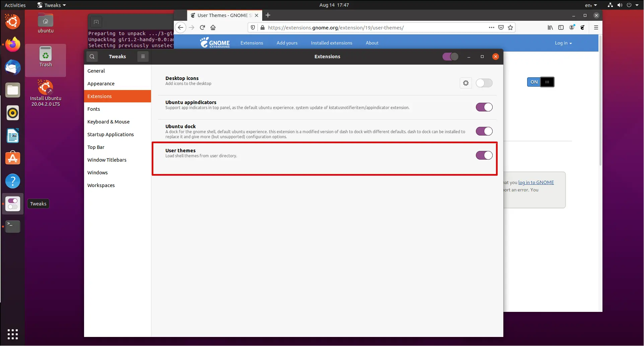Toggle the global Extensions switch in headerbar
The image size is (644, 346).
[450, 57]
